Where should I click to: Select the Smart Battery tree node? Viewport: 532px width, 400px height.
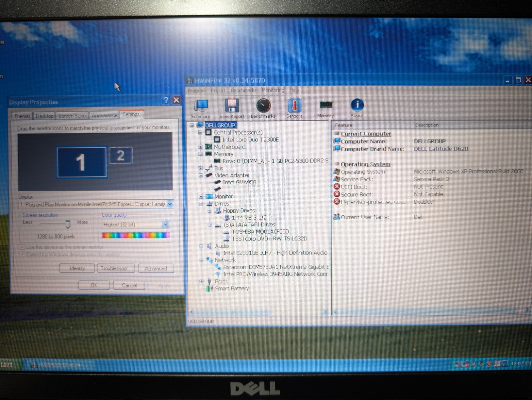pos(232,288)
